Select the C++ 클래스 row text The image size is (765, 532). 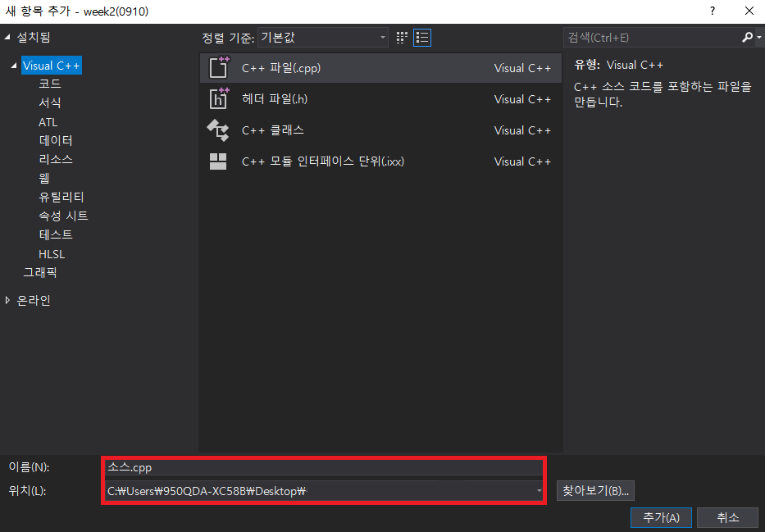273,130
